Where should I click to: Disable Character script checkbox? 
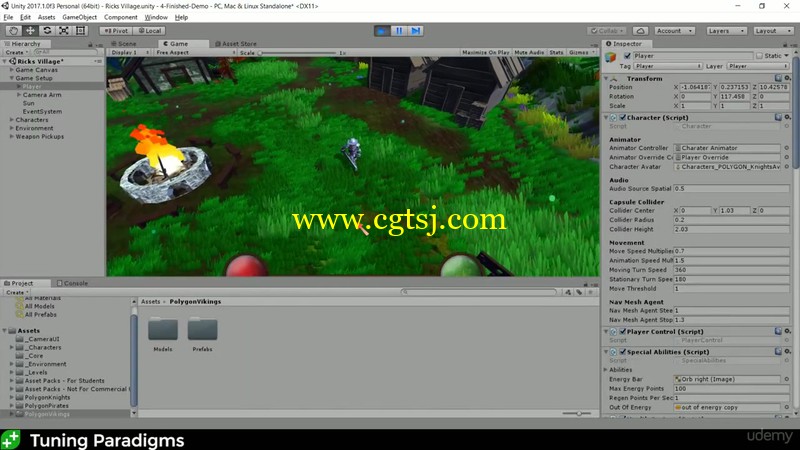622,117
